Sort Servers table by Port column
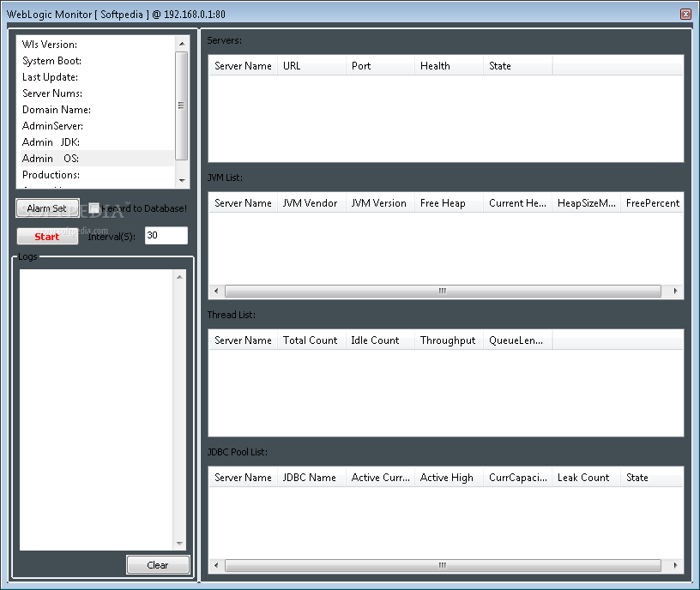 click(x=380, y=66)
